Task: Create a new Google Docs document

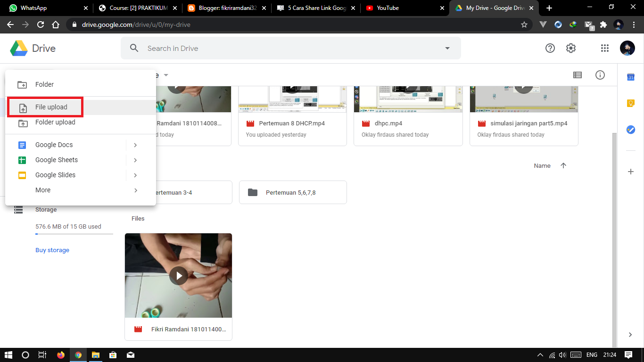Action: tap(66, 145)
